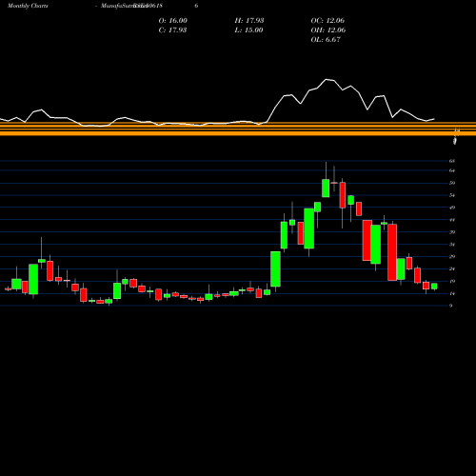Select the high value "H: 17.93"
476x476 pixels.
click(249, 21)
